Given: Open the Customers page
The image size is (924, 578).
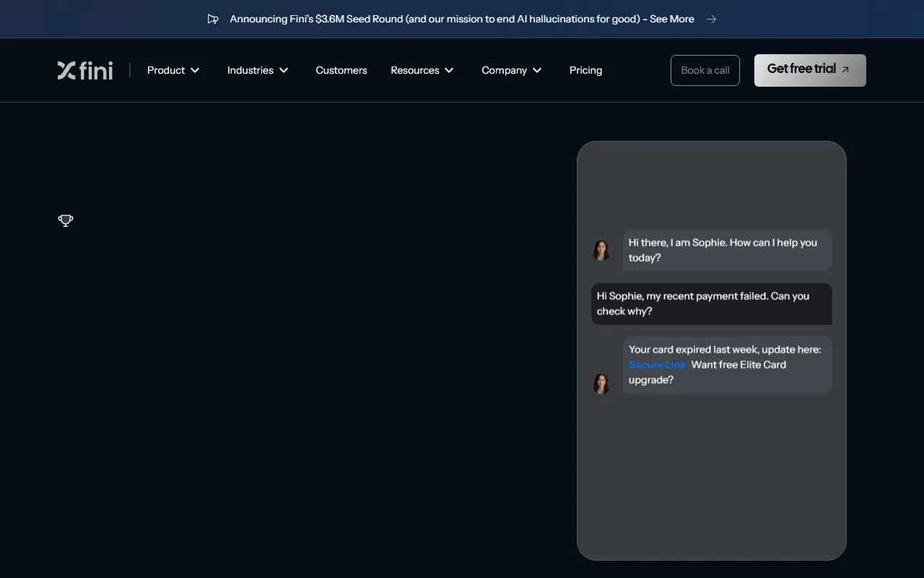Looking at the screenshot, I should (341, 70).
